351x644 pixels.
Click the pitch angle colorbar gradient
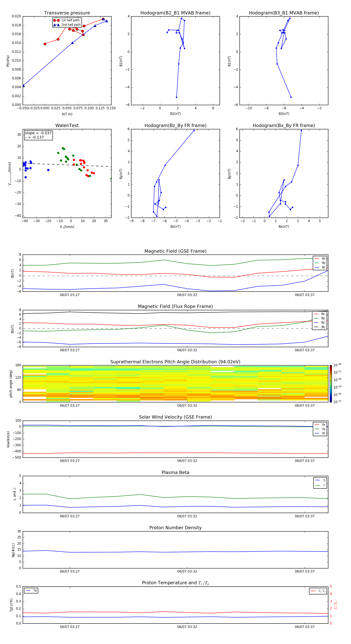pyautogui.click(x=331, y=384)
